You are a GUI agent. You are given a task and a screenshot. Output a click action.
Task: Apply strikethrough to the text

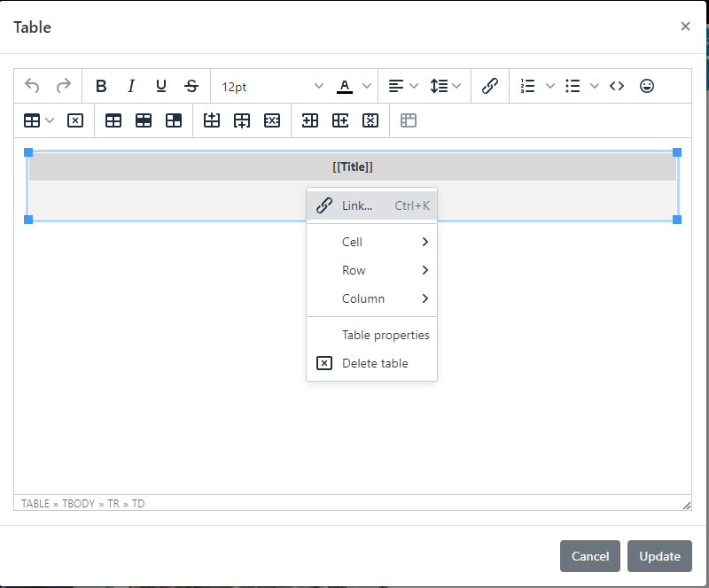(x=191, y=86)
